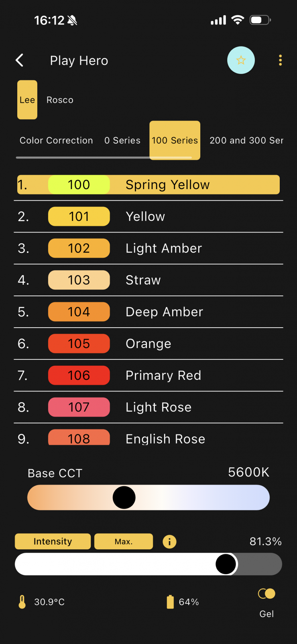Image resolution: width=297 pixels, height=644 pixels.
Task: Select the Intensity mode button
Action: click(53, 541)
